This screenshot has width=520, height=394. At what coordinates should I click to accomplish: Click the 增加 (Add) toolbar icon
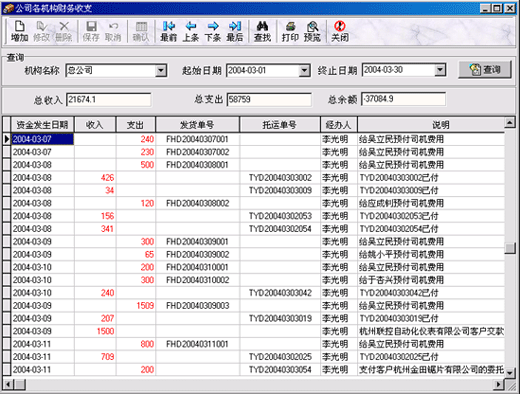pos(19,31)
